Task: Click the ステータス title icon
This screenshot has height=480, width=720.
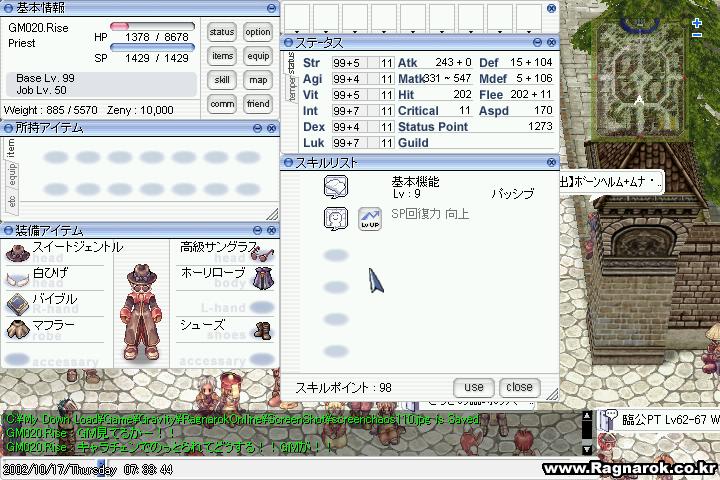Action: pos(288,42)
